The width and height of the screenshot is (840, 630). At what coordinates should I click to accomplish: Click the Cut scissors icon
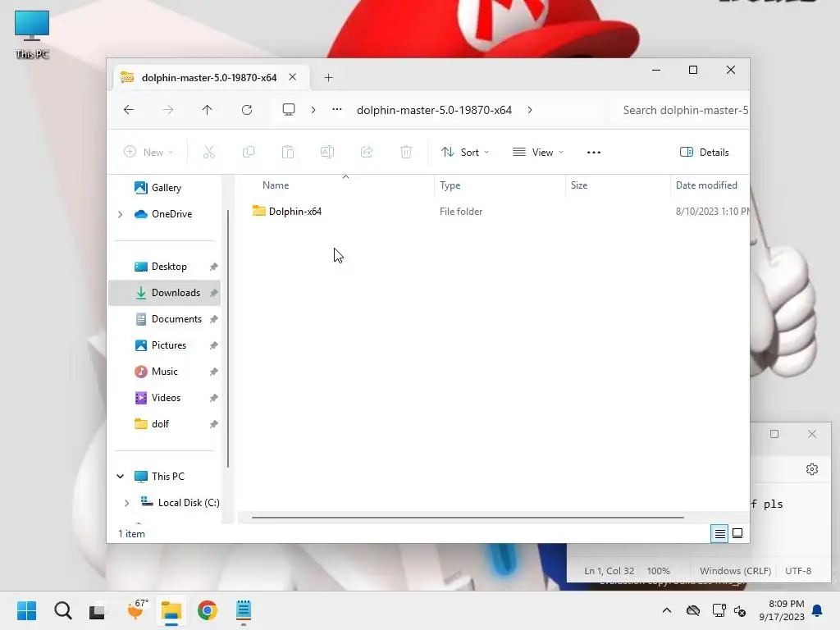coord(209,152)
